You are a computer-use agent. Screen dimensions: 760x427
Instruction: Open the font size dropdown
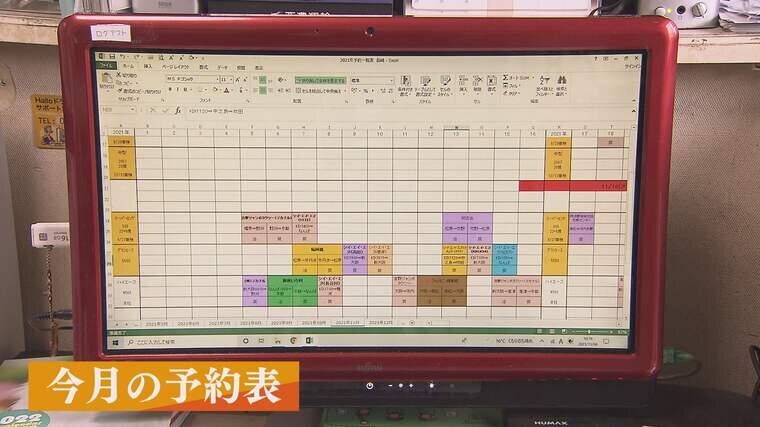pyautogui.click(x=231, y=79)
